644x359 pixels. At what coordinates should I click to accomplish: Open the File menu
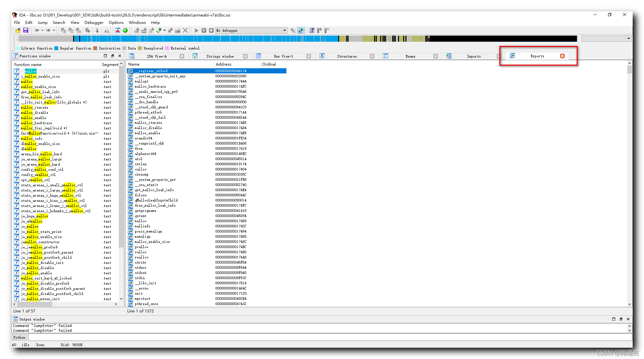17,23
